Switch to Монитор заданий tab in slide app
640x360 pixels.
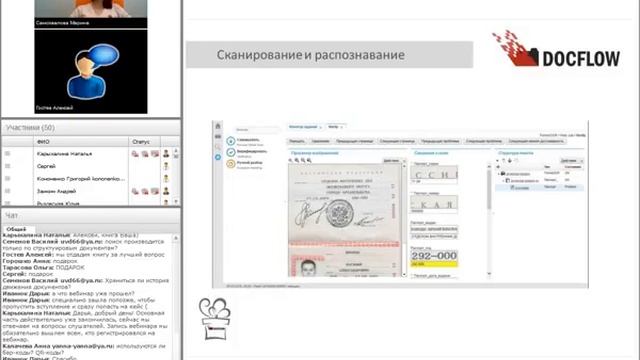[x=305, y=127]
